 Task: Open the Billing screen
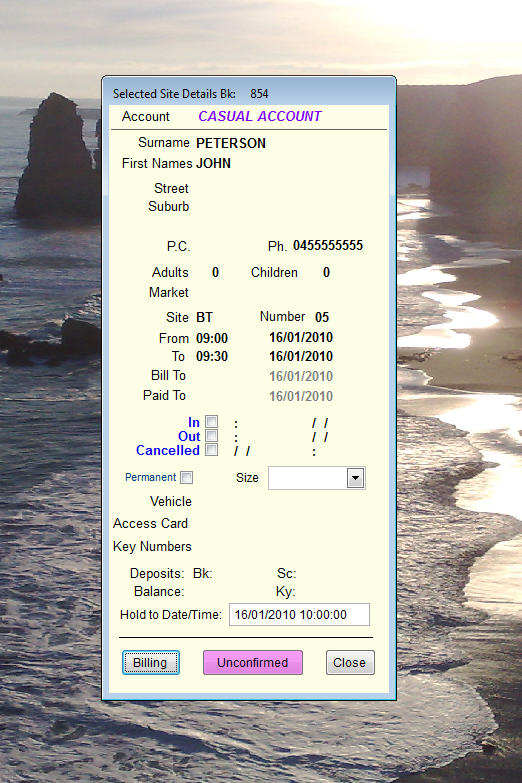click(x=150, y=663)
